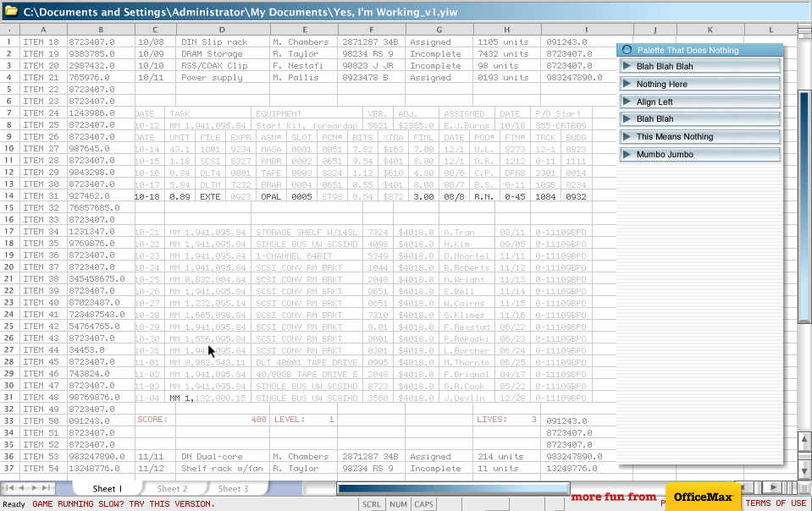Expand the Mumbo Jumbo palette section
The height and width of the screenshot is (511, 812).
tap(699, 154)
